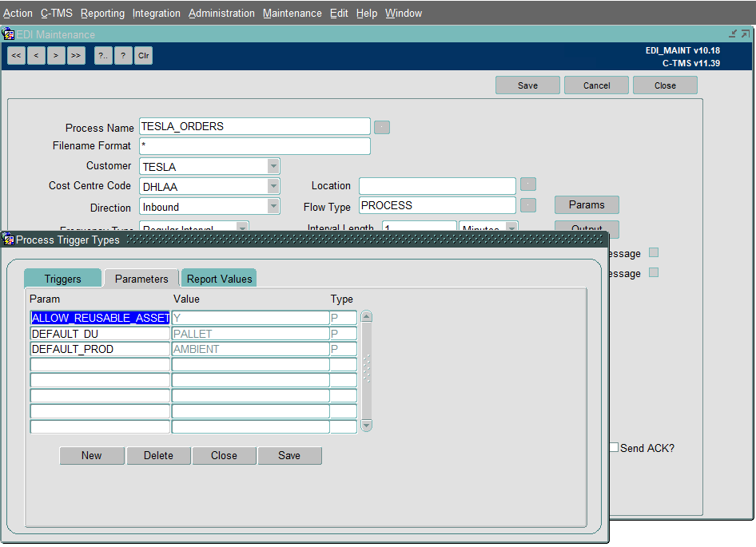Click Save in EDI Maintenance window
Screen dimensions: 756x547
(527, 85)
